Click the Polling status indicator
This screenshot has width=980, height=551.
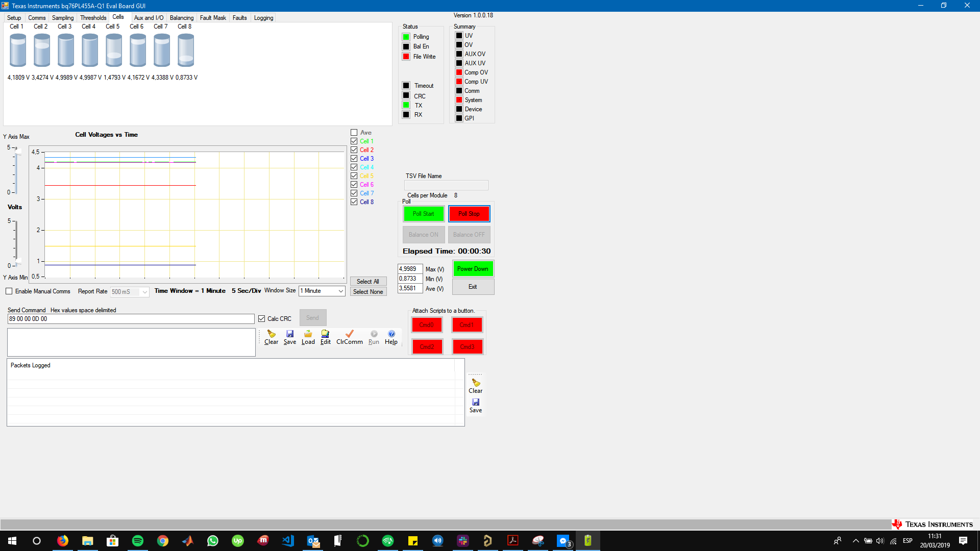coord(406,37)
